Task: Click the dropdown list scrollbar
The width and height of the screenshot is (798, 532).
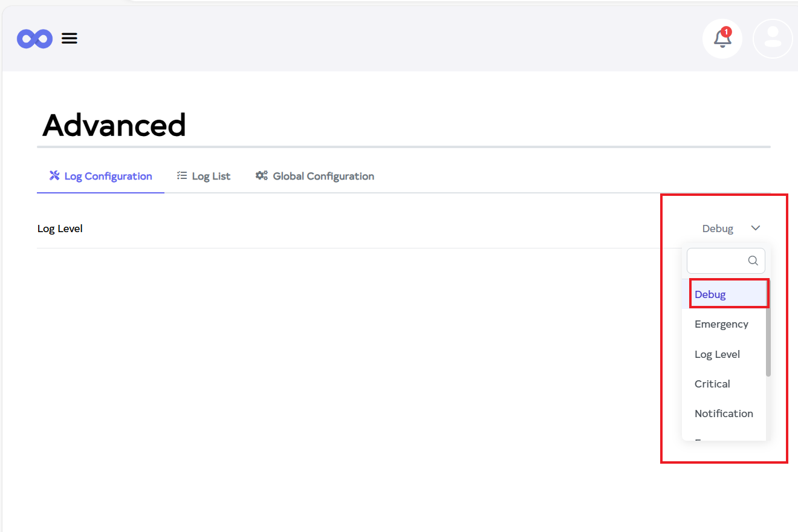Action: click(768, 342)
